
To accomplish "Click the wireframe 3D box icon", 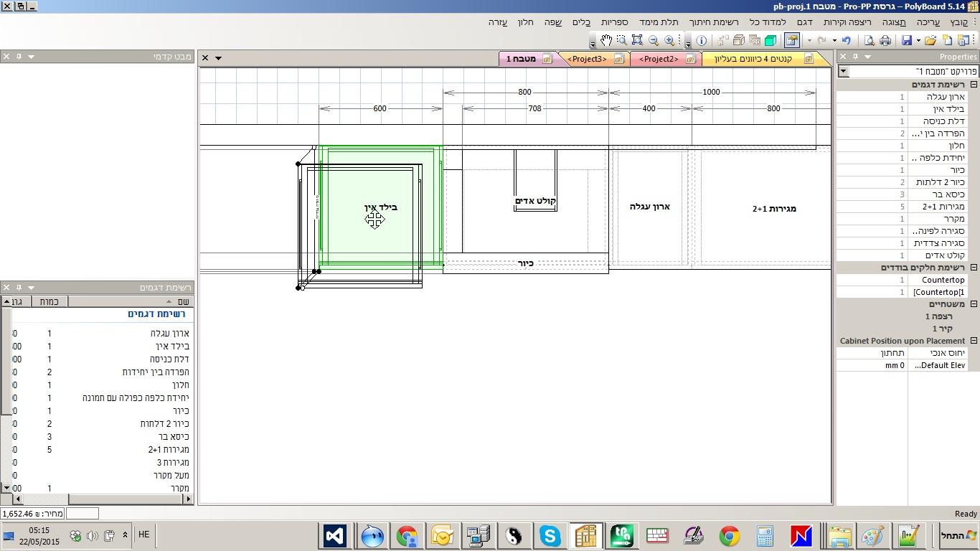I will coord(738,40).
